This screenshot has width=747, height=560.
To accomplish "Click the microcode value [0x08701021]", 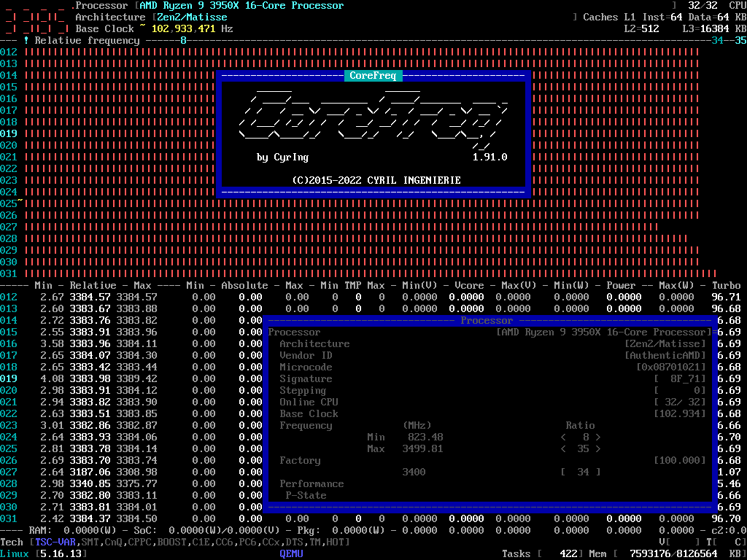I will click(671, 367).
